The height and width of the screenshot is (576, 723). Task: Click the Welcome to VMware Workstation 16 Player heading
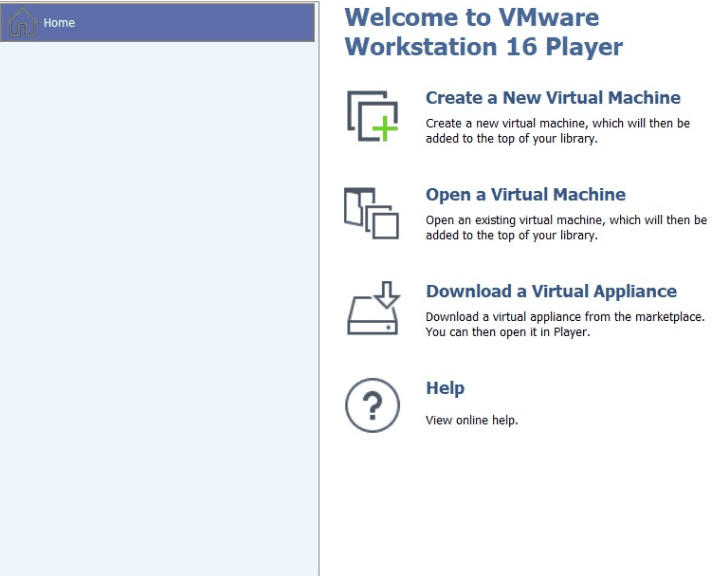coord(483,32)
